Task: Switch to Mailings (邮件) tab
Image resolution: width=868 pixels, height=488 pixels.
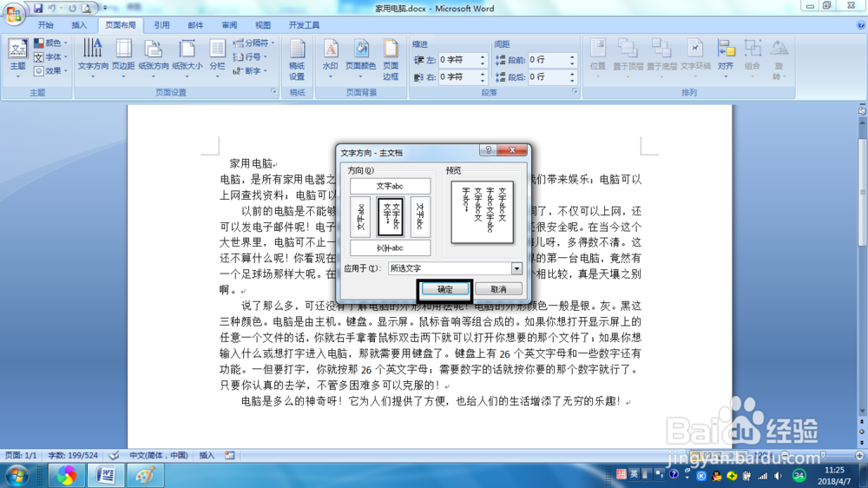Action: click(195, 25)
